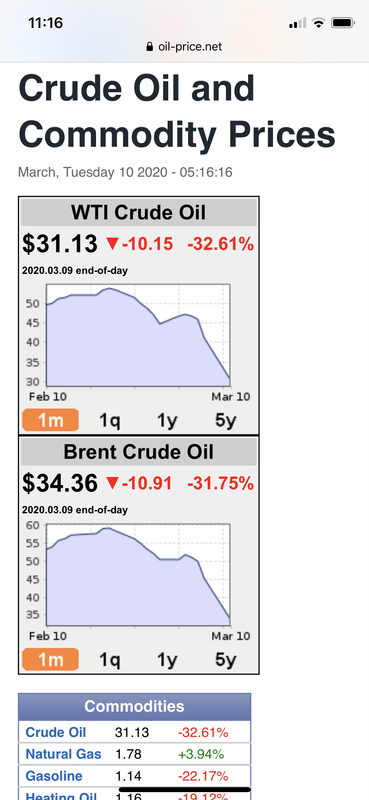Tap the cellular signal bars icon
The height and width of the screenshot is (800, 369).
coord(298,23)
